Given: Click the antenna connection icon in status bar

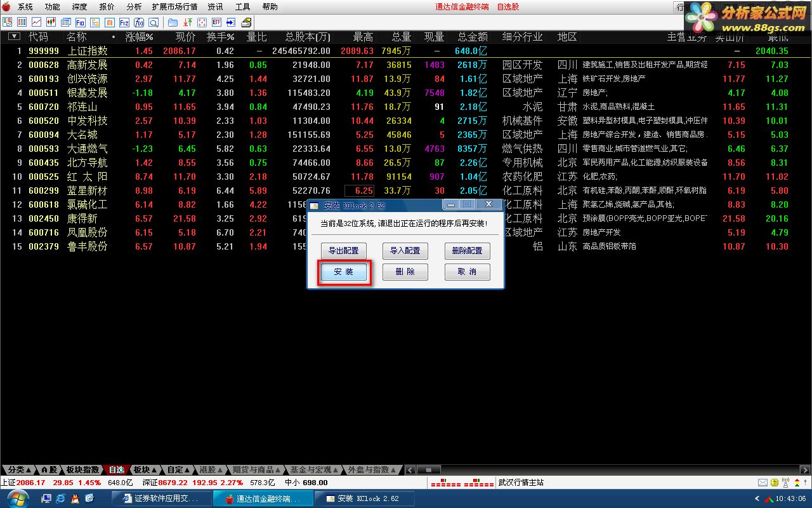Looking at the screenshot, I should coord(785,483).
